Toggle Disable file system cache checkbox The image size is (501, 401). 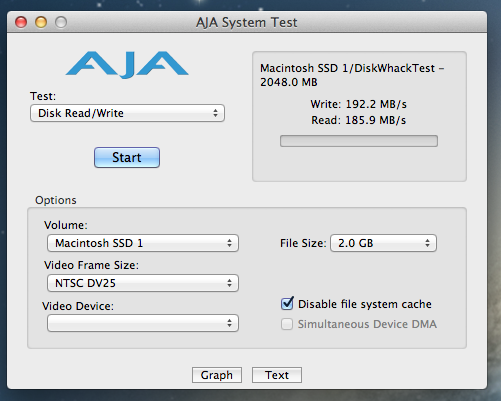287,304
